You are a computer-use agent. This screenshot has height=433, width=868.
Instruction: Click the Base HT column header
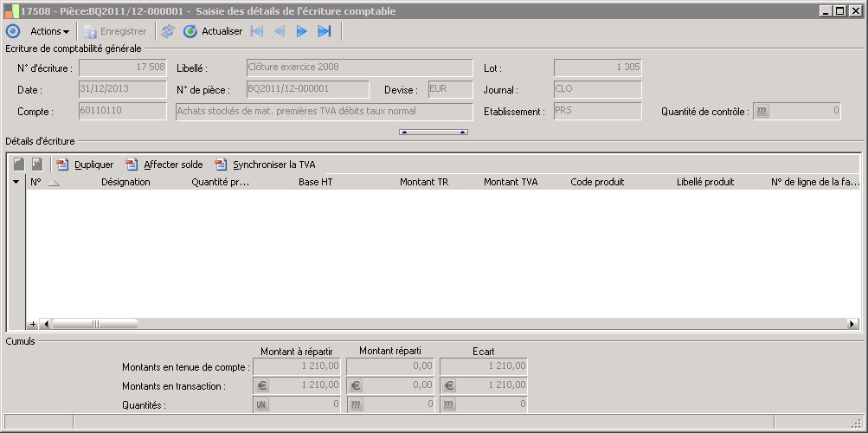pyautogui.click(x=316, y=182)
